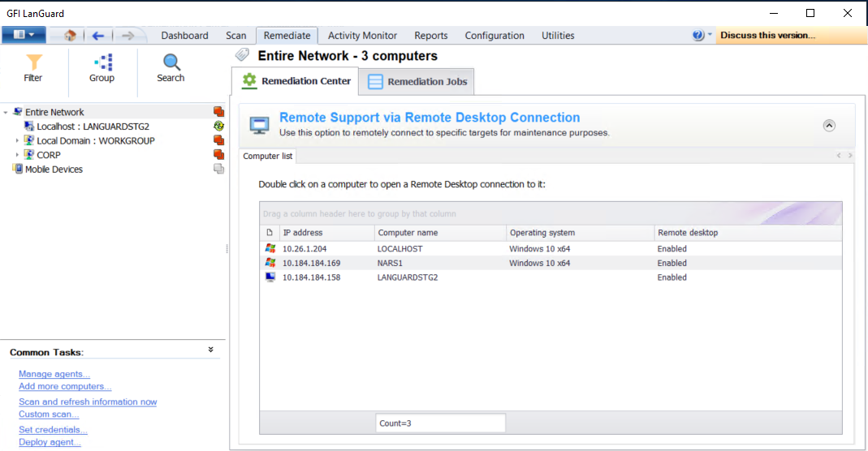868x451 pixels.
Task: Select the Remediate tab
Action: click(x=287, y=36)
